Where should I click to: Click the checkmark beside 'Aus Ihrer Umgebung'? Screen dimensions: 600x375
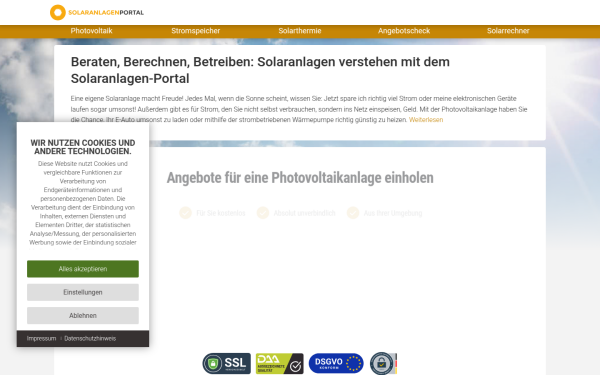coord(353,213)
